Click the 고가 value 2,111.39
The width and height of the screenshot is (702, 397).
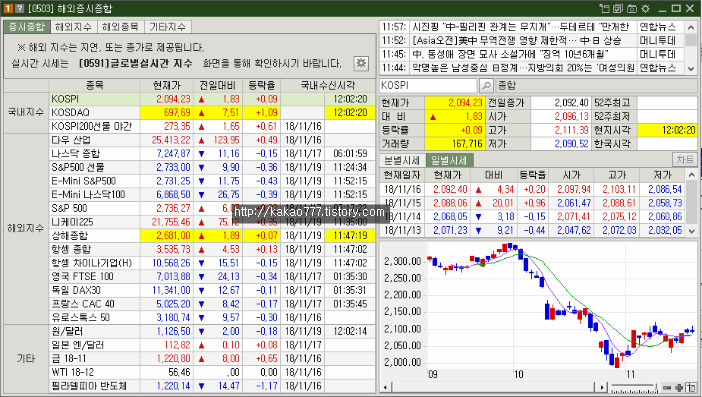[561, 130]
